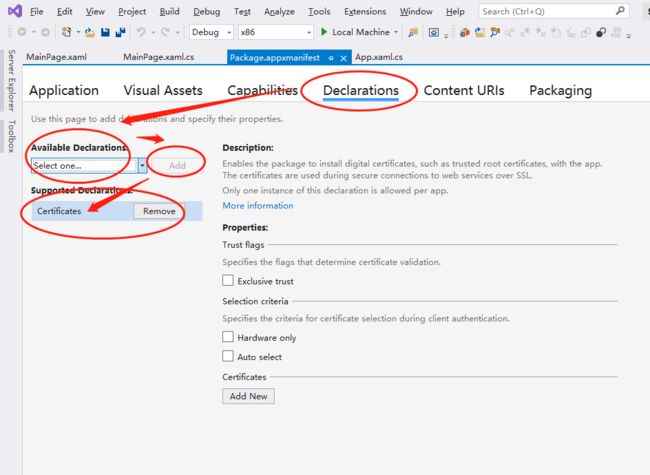Open the Toolbox side panel
Viewport: 650px width, 475px height.
click(11, 136)
